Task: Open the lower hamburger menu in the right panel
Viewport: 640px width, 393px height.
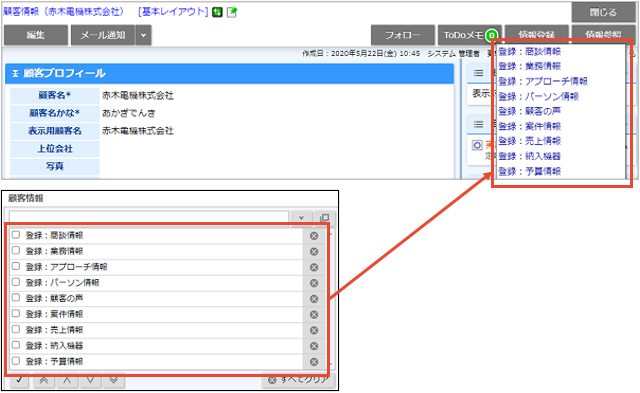Action: coord(478,124)
